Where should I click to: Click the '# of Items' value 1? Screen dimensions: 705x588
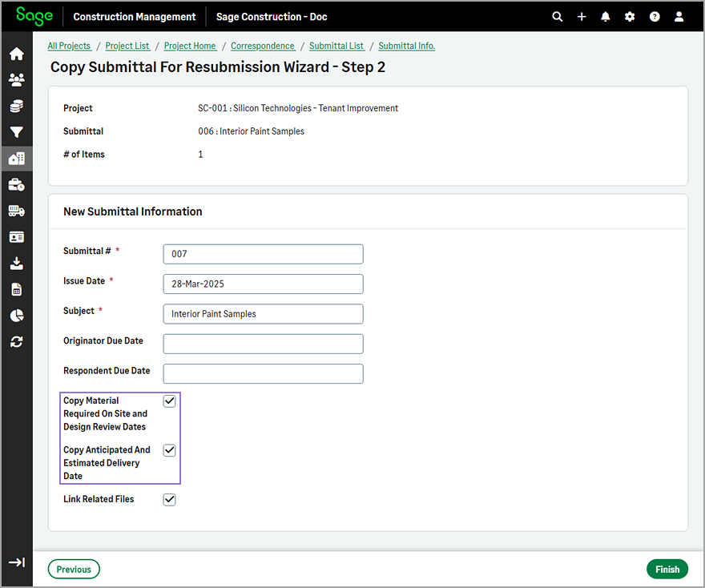pyautogui.click(x=200, y=155)
